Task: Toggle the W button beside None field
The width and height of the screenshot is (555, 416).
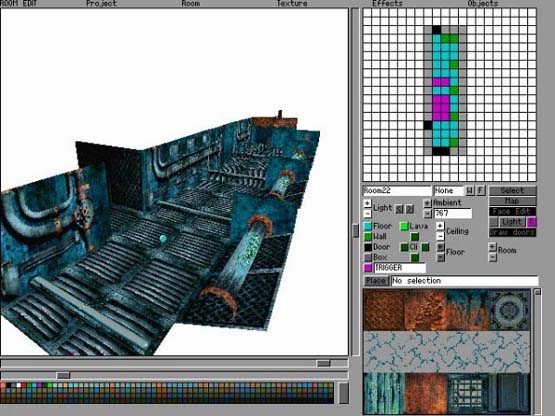Action: click(x=469, y=190)
